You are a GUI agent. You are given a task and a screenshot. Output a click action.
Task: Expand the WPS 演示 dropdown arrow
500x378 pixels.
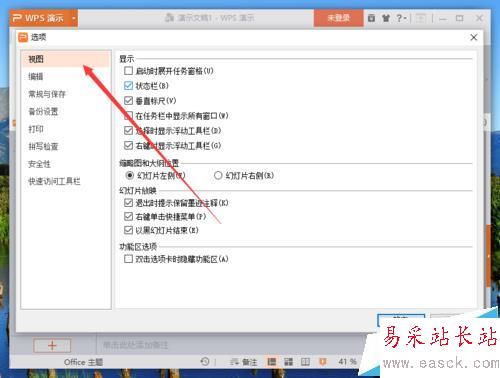pos(74,18)
